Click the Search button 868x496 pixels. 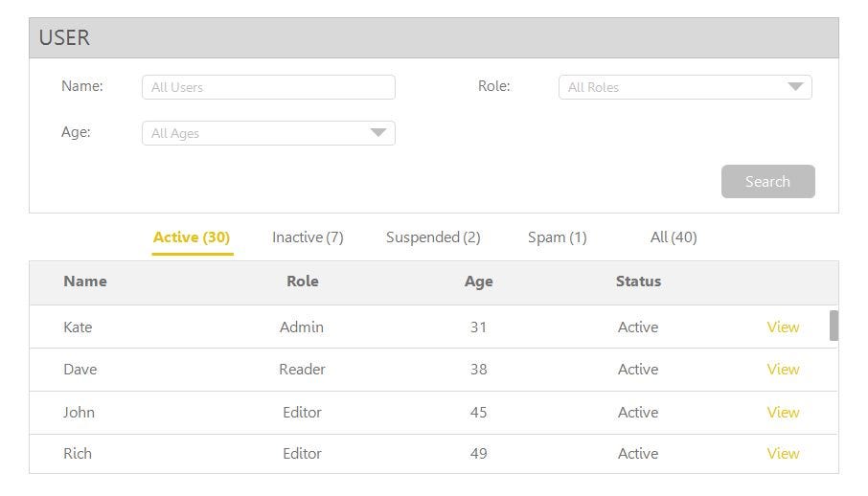(767, 182)
